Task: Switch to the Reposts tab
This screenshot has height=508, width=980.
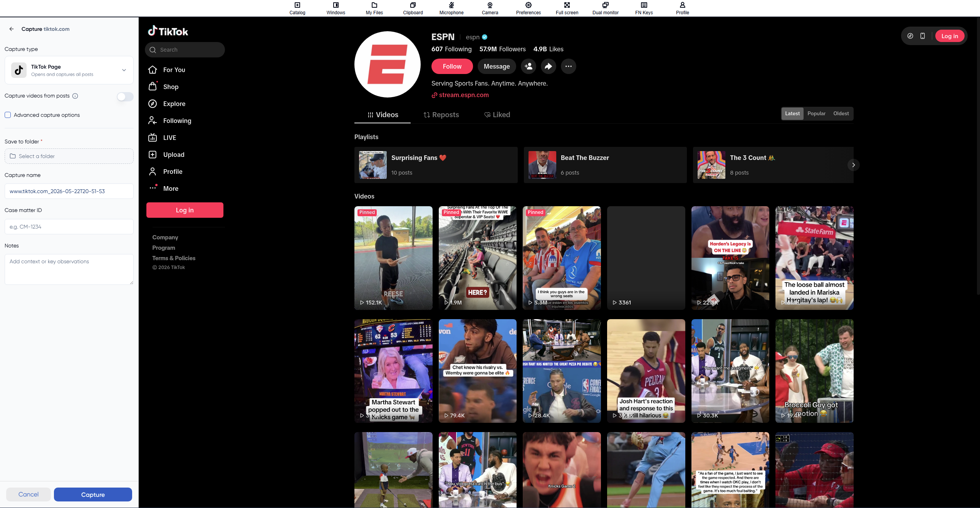Action: (441, 115)
